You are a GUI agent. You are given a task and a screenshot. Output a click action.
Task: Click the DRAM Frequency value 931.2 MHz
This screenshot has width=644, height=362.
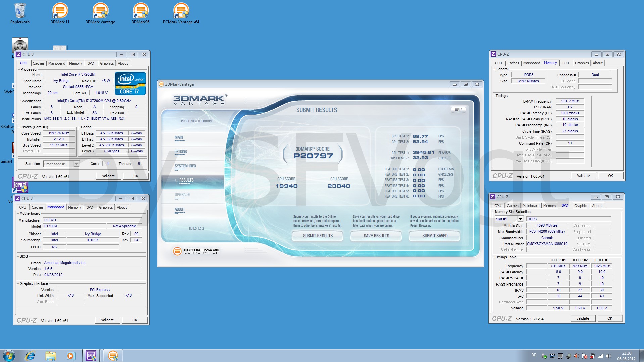tap(570, 101)
